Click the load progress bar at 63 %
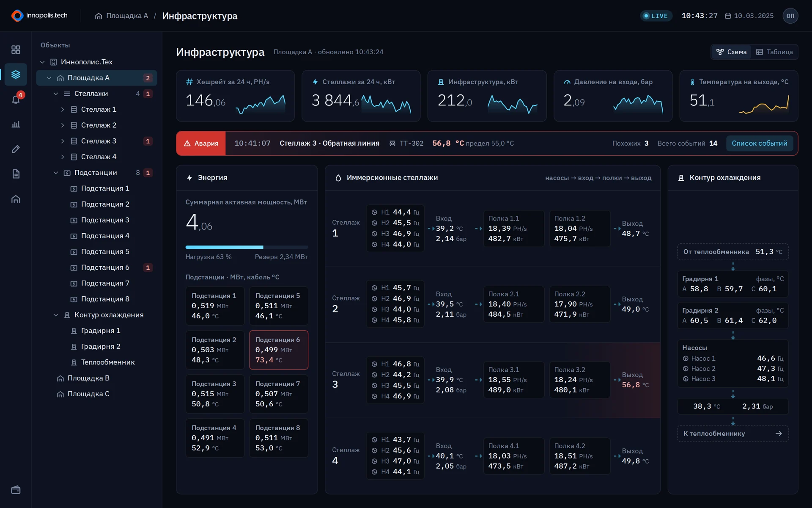812x508 pixels. click(x=247, y=247)
